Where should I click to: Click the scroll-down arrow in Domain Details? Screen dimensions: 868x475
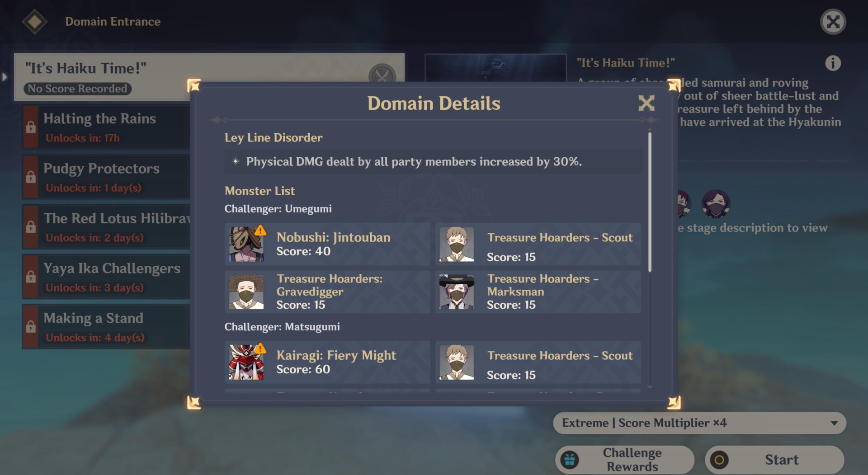(x=650, y=386)
